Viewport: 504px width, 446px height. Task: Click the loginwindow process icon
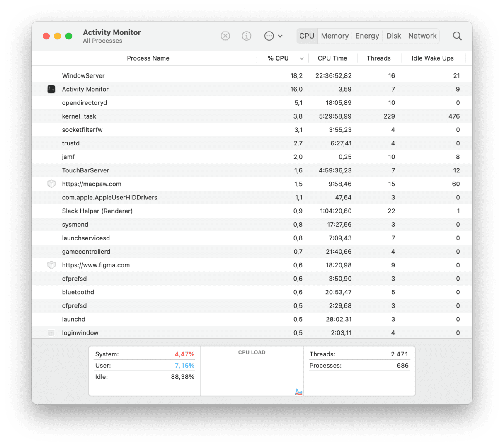point(51,333)
